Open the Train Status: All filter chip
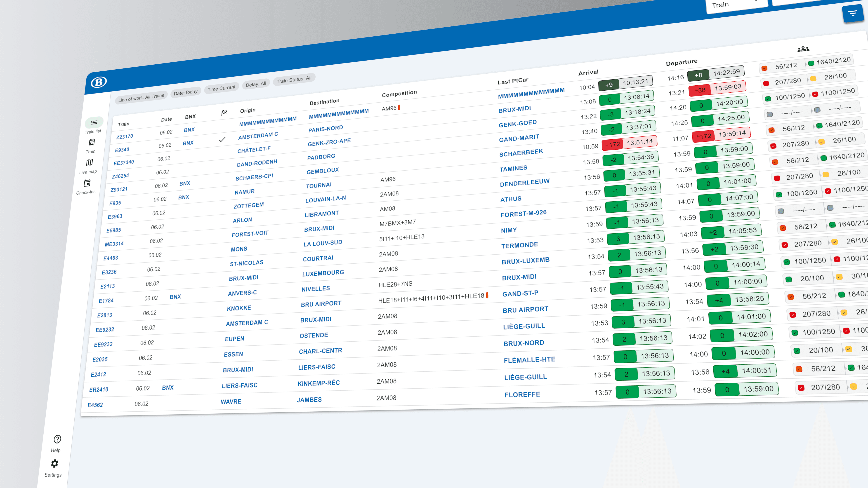The height and width of the screenshot is (488, 868). (x=294, y=80)
